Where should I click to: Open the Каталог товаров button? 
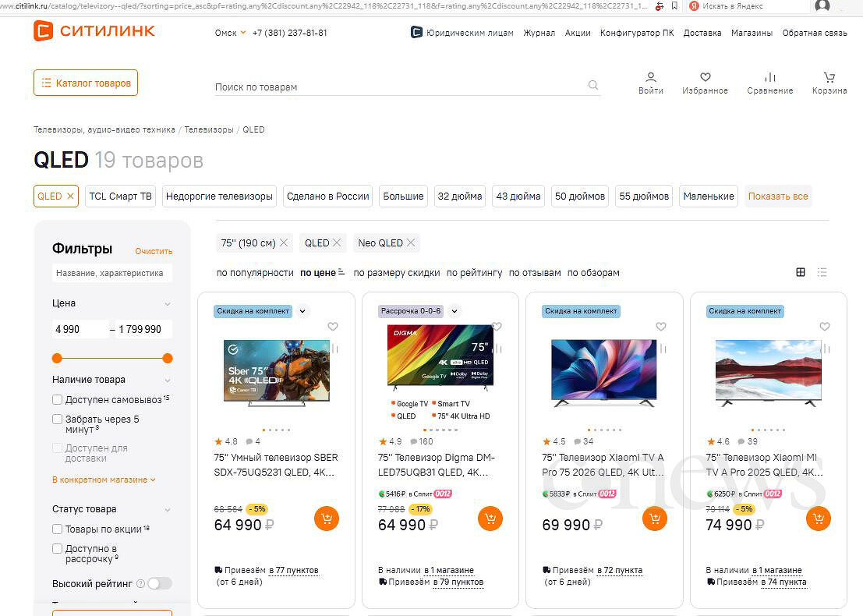pyautogui.click(x=86, y=83)
